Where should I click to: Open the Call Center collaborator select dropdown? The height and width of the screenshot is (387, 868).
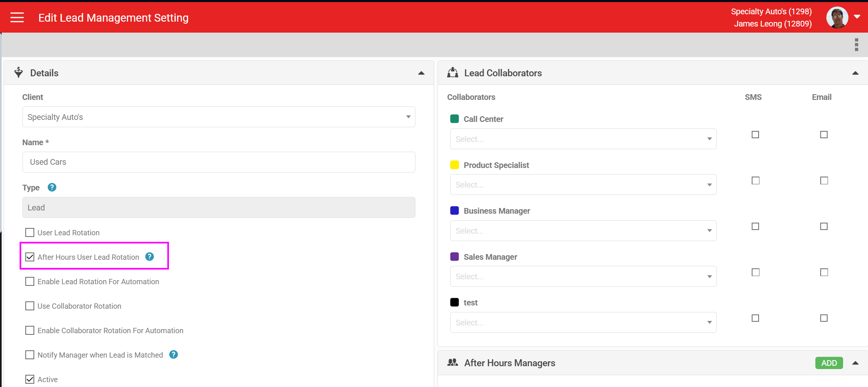pos(583,139)
